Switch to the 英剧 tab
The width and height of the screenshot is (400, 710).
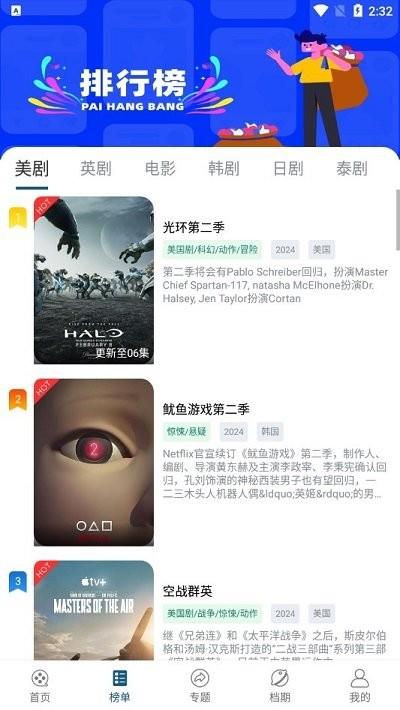pyautogui.click(x=96, y=168)
